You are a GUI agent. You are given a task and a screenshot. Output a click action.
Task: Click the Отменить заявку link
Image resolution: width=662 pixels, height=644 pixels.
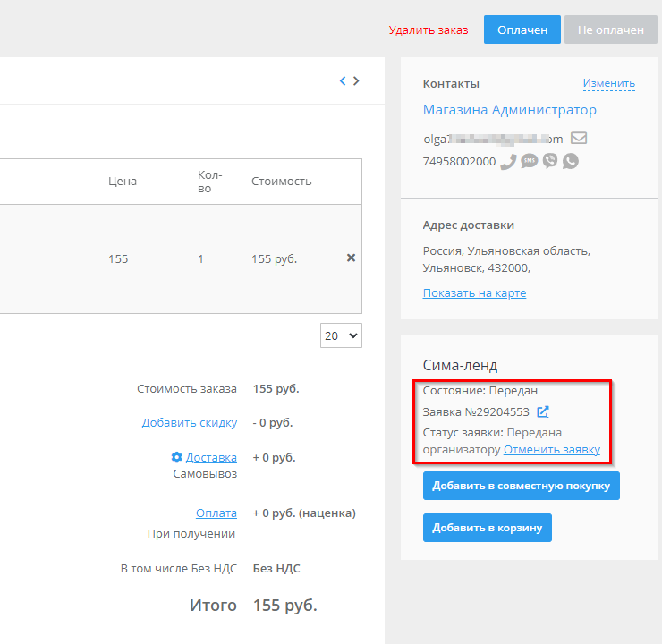(551, 450)
